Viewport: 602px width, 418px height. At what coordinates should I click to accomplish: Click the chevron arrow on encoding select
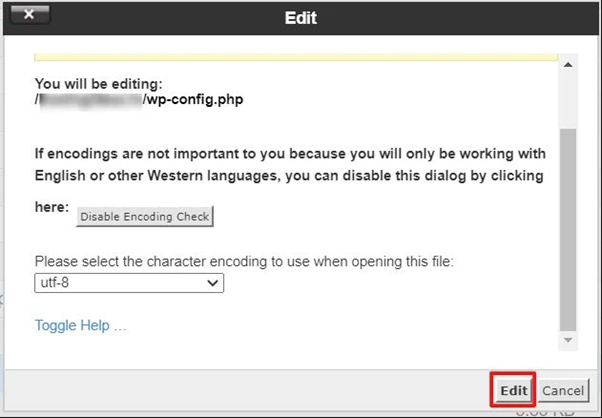212,283
